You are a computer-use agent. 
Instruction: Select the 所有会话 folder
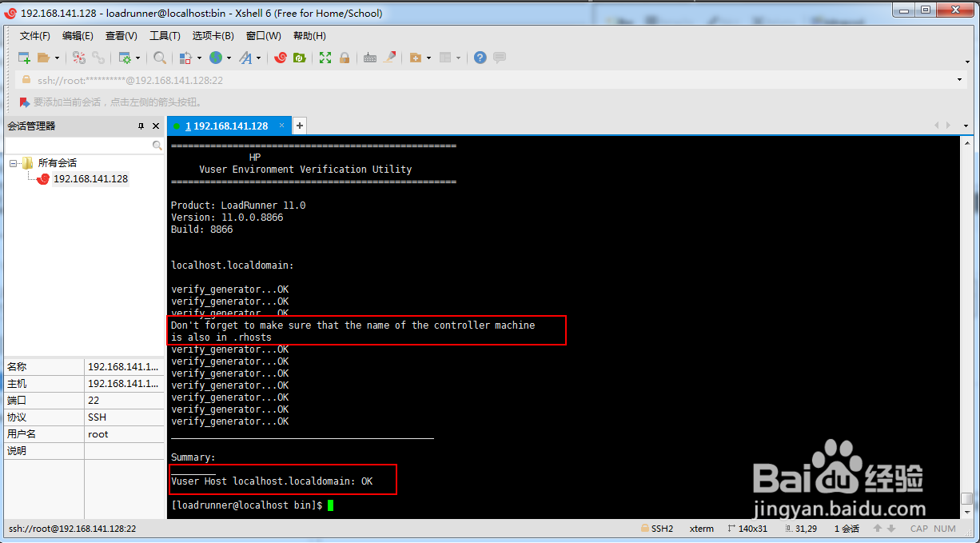click(58, 163)
